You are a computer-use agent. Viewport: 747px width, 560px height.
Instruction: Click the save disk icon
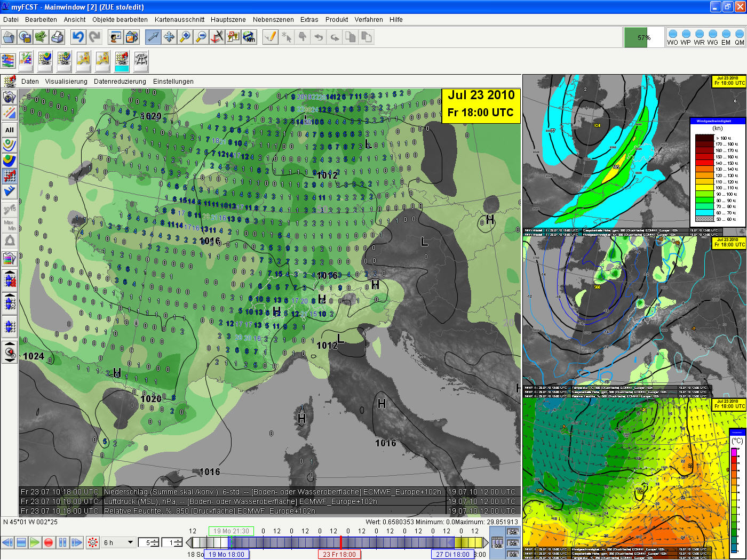click(25, 37)
